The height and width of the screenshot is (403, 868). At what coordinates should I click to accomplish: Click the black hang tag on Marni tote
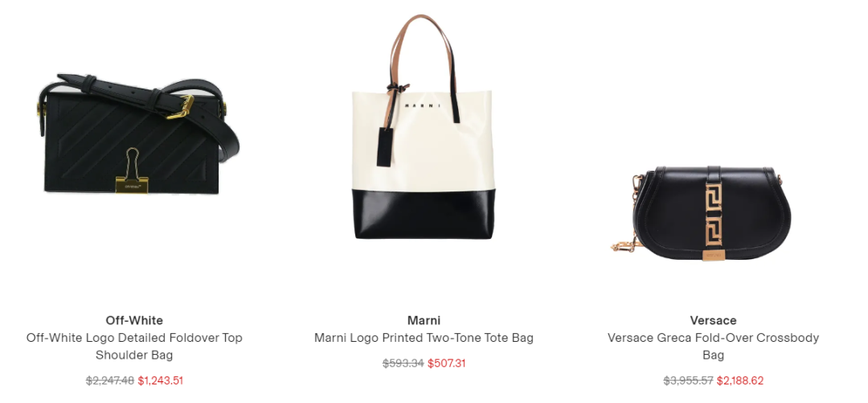pos(385,146)
